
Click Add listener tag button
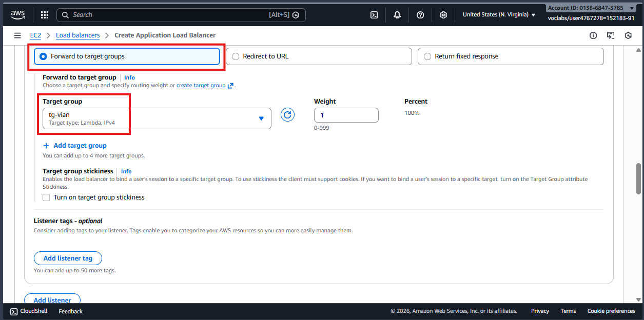tap(68, 258)
